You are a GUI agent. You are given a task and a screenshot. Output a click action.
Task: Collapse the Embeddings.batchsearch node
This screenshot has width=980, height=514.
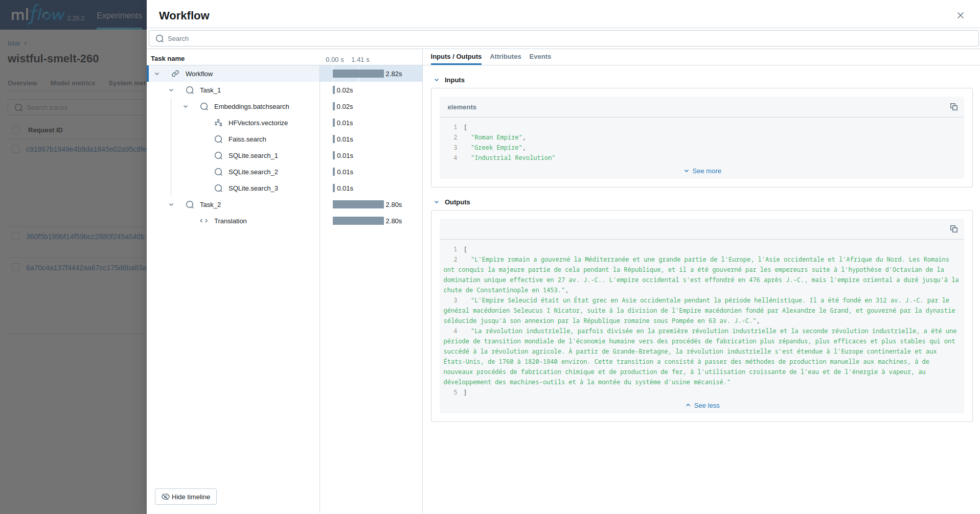pos(186,106)
